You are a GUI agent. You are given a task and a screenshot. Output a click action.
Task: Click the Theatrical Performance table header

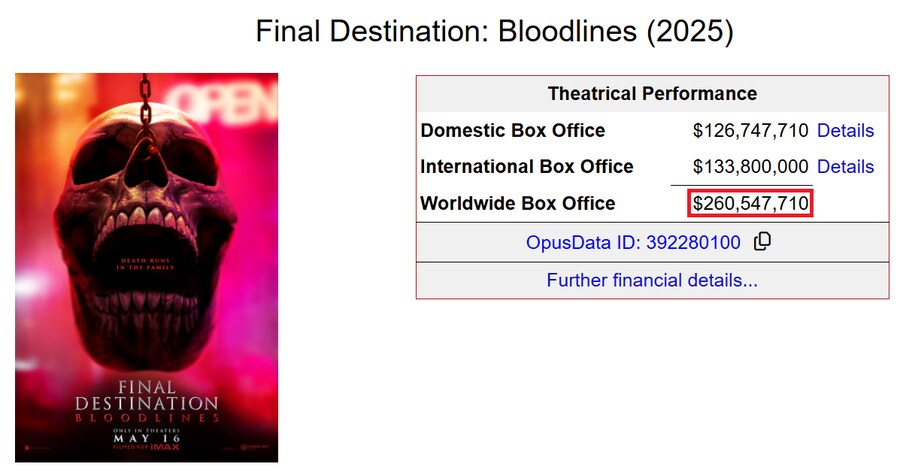(652, 94)
